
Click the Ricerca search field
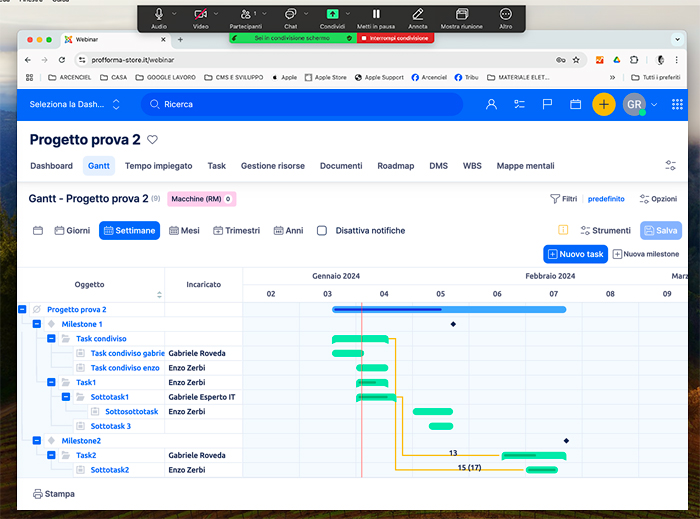tap(302, 104)
